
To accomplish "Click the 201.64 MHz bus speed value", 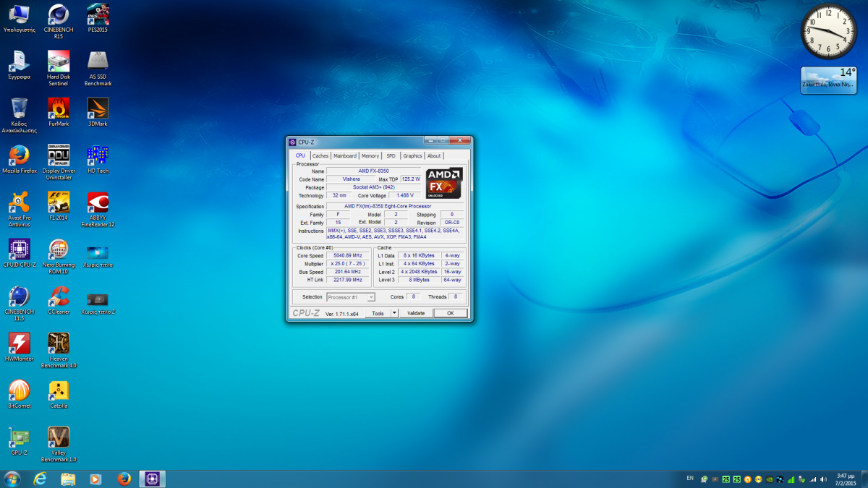I will (348, 272).
